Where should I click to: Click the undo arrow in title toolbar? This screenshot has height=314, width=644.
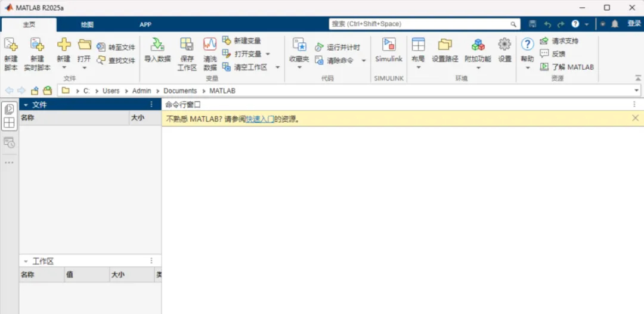click(547, 24)
